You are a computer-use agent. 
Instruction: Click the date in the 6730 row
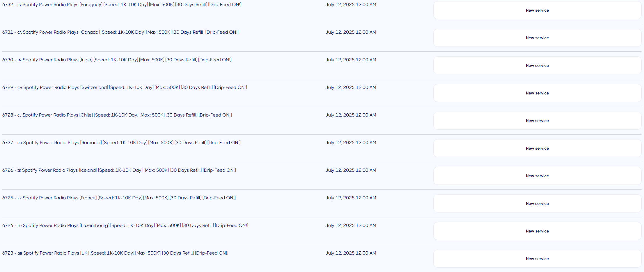(x=351, y=60)
